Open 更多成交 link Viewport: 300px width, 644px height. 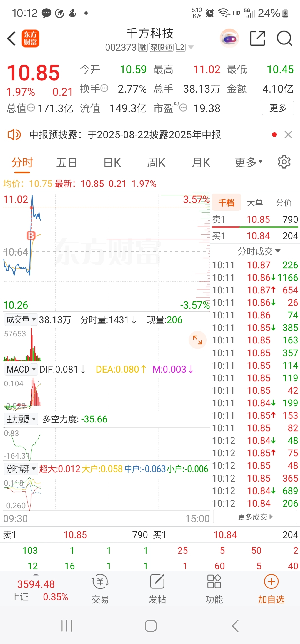255,517
